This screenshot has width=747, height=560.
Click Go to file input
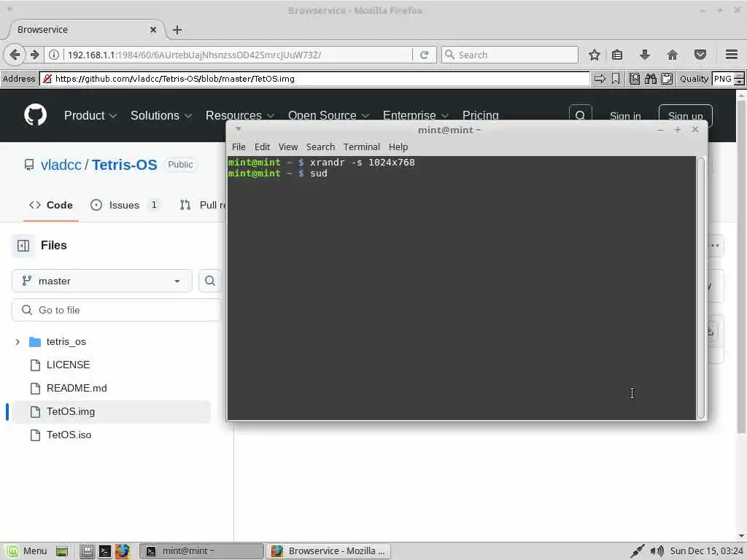tap(117, 310)
